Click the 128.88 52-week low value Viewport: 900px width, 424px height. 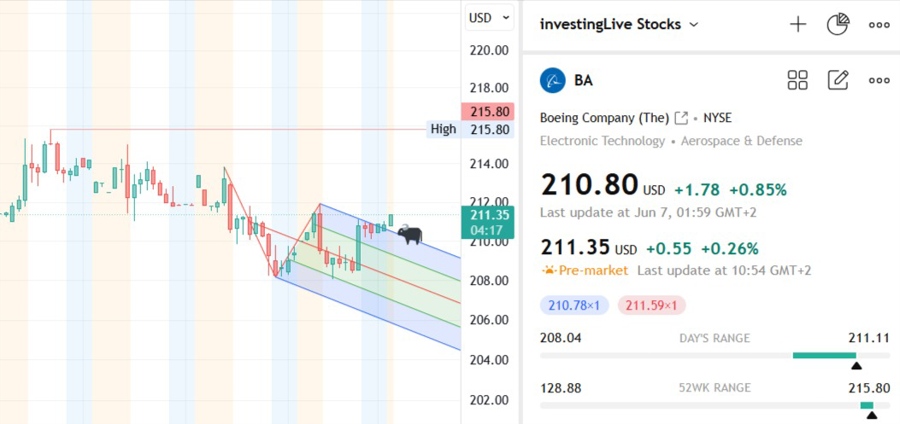561,388
